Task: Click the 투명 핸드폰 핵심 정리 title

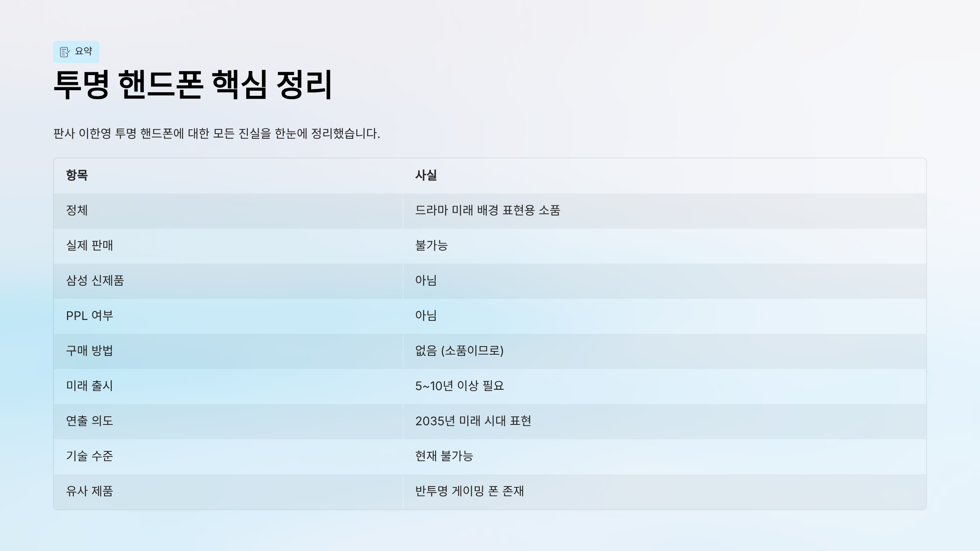Action: point(193,85)
